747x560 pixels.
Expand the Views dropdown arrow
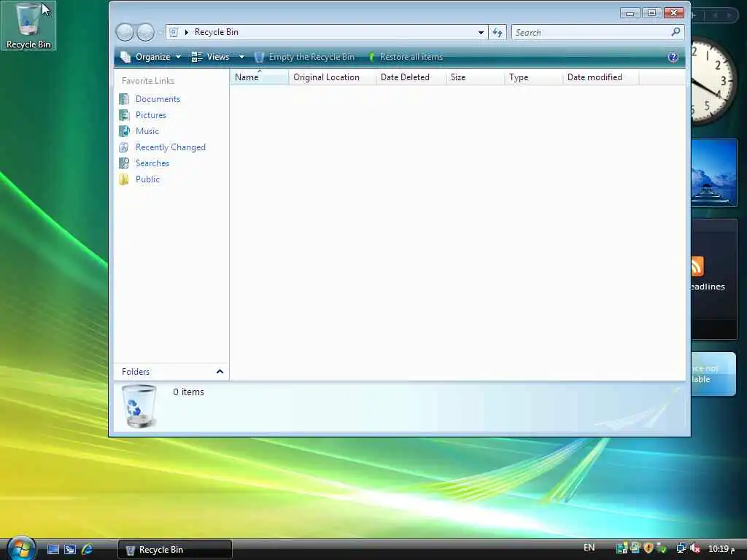click(x=241, y=57)
